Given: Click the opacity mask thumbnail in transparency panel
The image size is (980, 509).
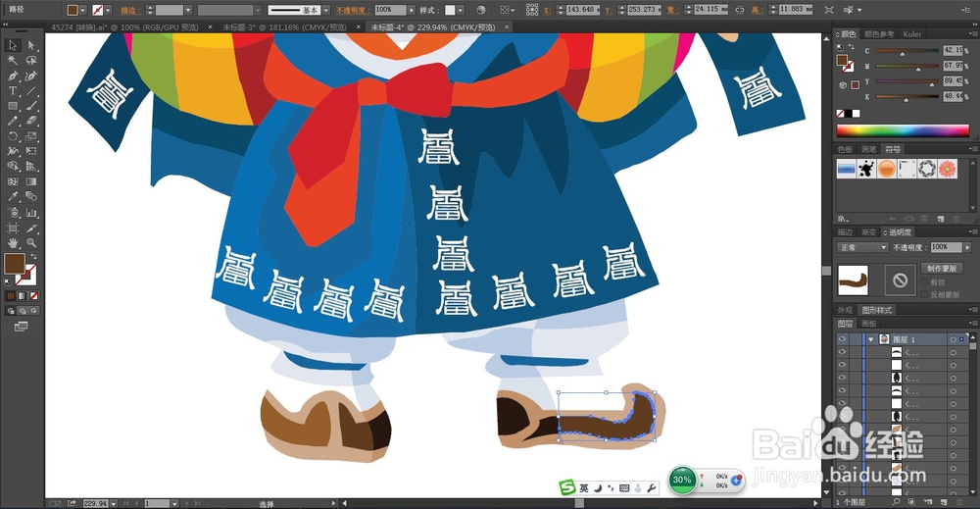Looking at the screenshot, I should [900, 280].
